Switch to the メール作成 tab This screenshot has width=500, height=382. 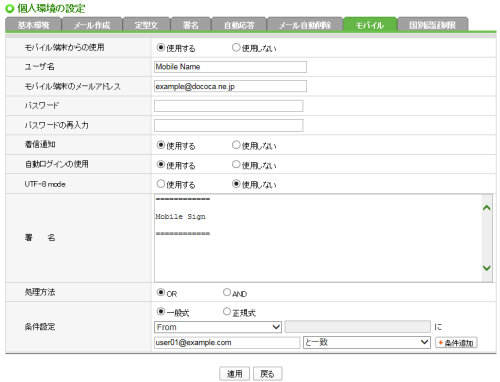[x=92, y=25]
